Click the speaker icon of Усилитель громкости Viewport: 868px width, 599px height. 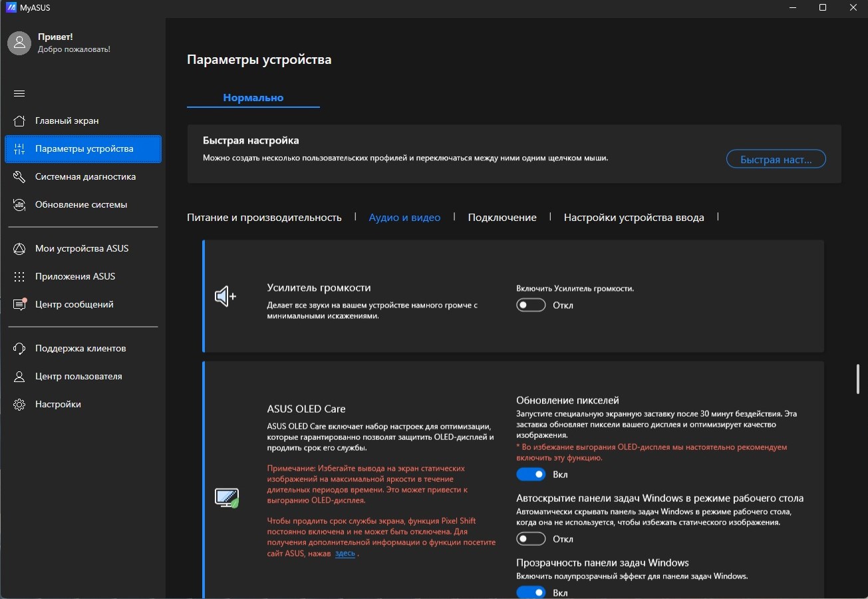pyautogui.click(x=225, y=296)
